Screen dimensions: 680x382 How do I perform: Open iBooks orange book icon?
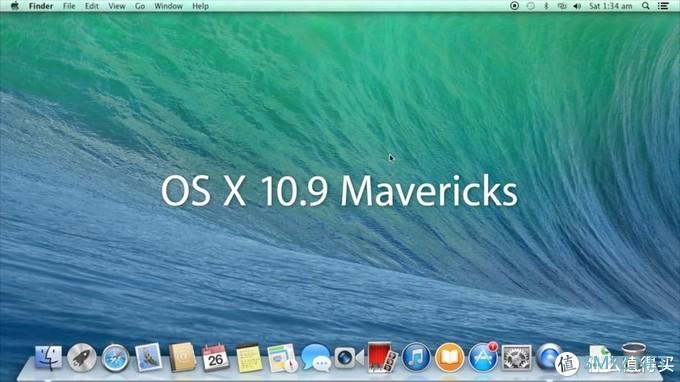(449, 358)
